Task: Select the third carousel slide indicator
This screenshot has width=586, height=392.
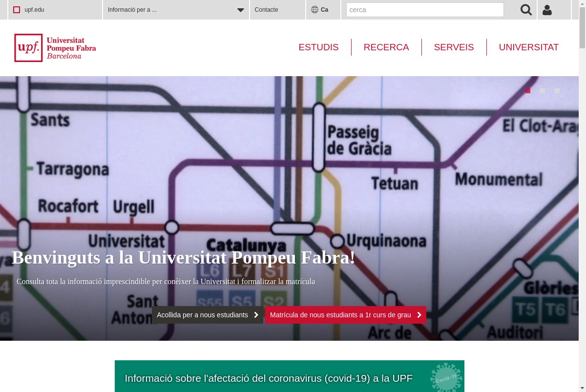Action: [x=557, y=91]
